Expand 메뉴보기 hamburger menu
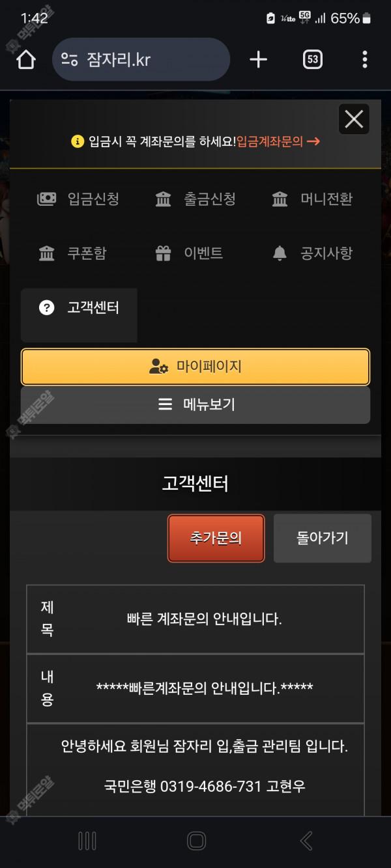The height and width of the screenshot is (868, 391). tap(195, 405)
